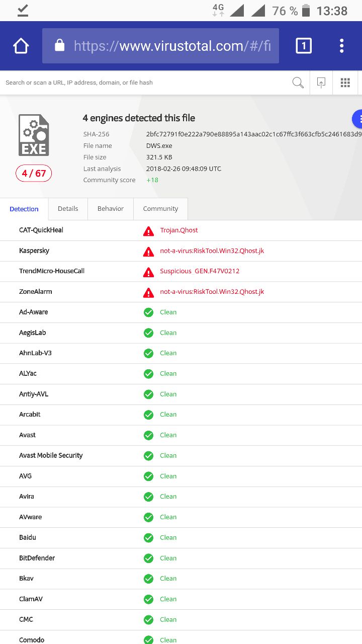The height and width of the screenshot is (644, 362).
Task: Click the +18 community score value
Action: click(x=152, y=180)
